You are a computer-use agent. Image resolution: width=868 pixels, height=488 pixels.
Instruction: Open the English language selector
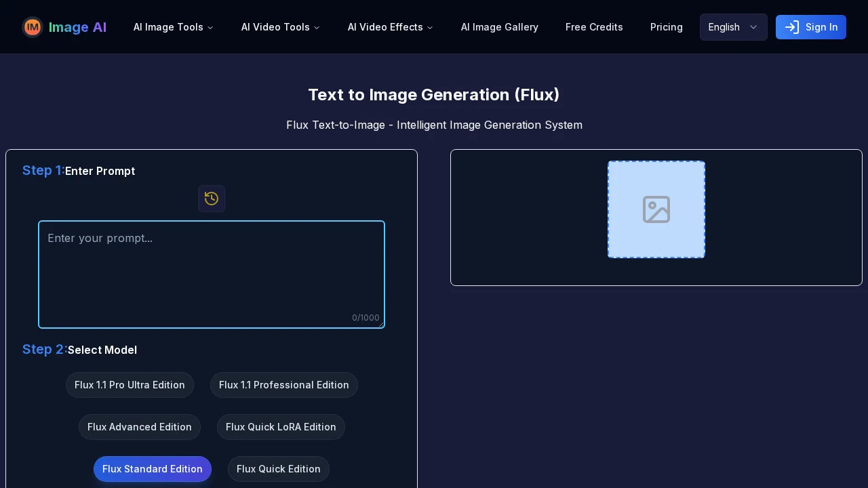pyautogui.click(x=733, y=27)
